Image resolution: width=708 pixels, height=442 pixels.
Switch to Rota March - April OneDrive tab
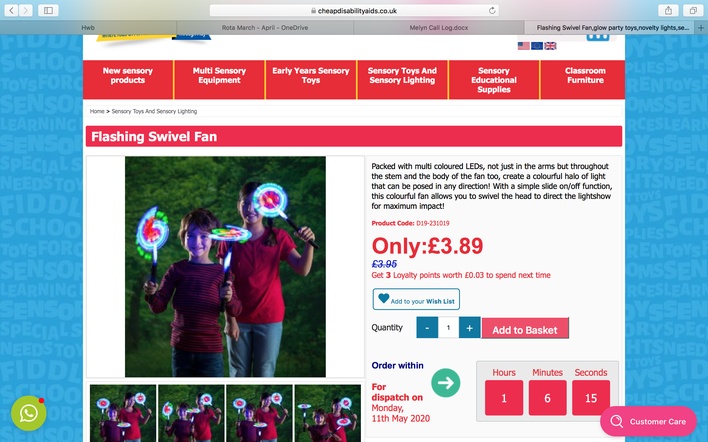tap(265, 28)
